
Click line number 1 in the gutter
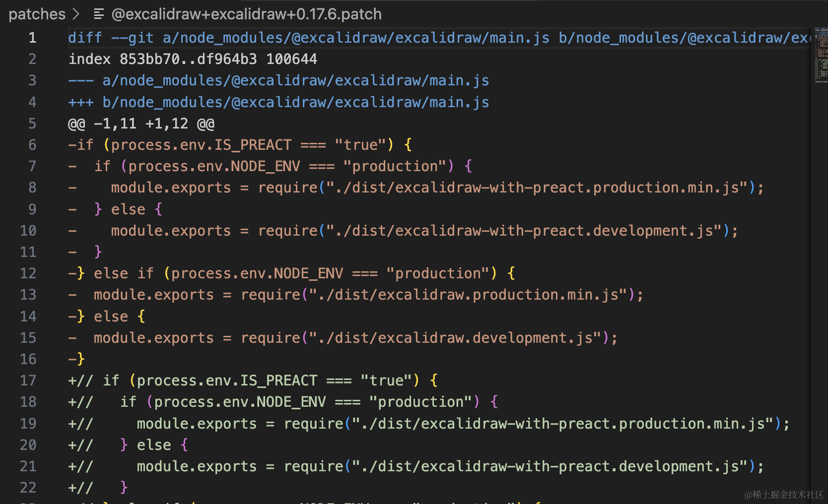[32, 38]
